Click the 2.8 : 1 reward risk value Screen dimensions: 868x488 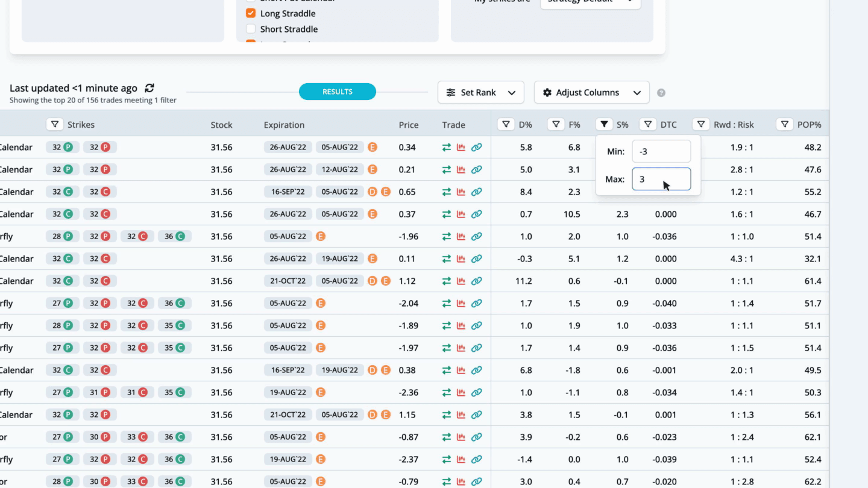coord(742,169)
